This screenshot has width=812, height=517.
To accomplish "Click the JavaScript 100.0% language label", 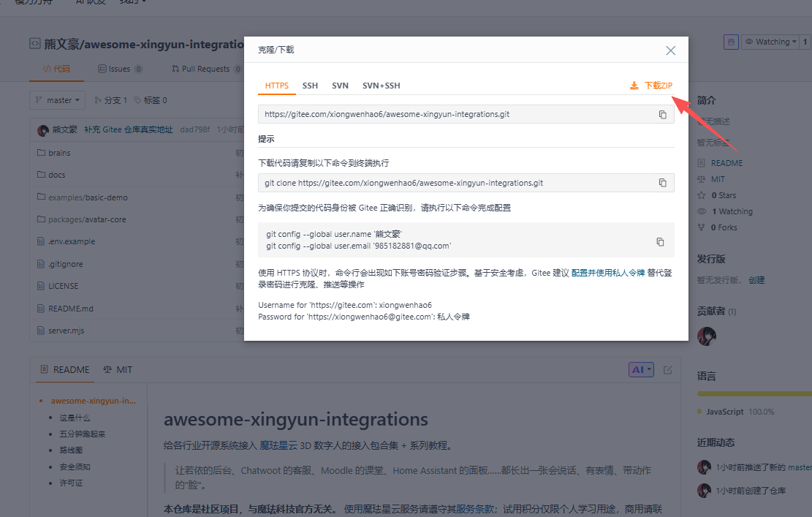I will 740,412.
